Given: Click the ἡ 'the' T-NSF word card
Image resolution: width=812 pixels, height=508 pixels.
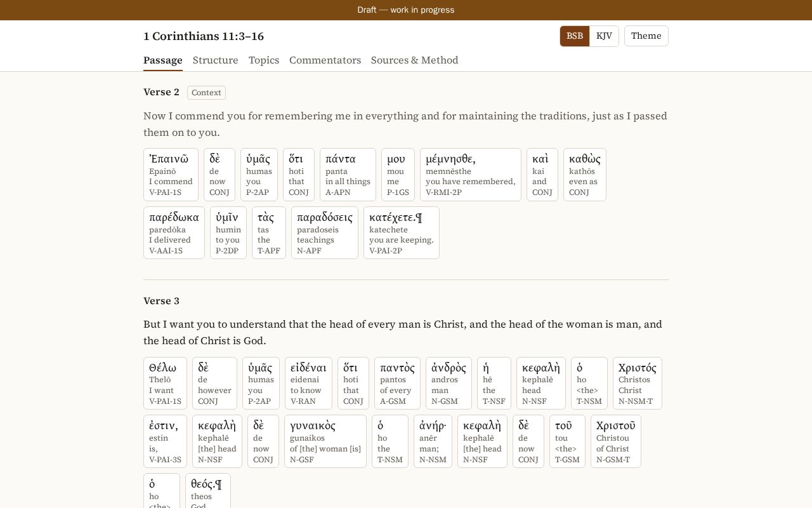Looking at the screenshot, I should pos(494,384).
